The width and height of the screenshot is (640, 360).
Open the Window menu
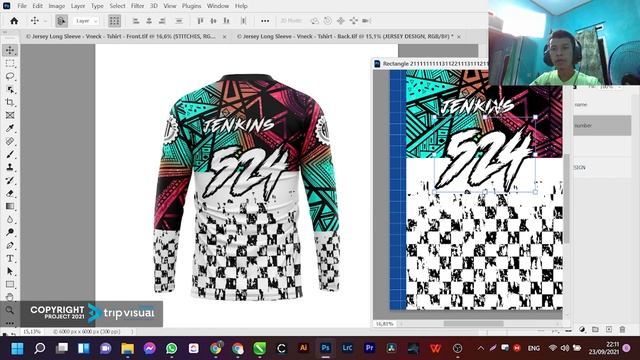[x=218, y=6]
